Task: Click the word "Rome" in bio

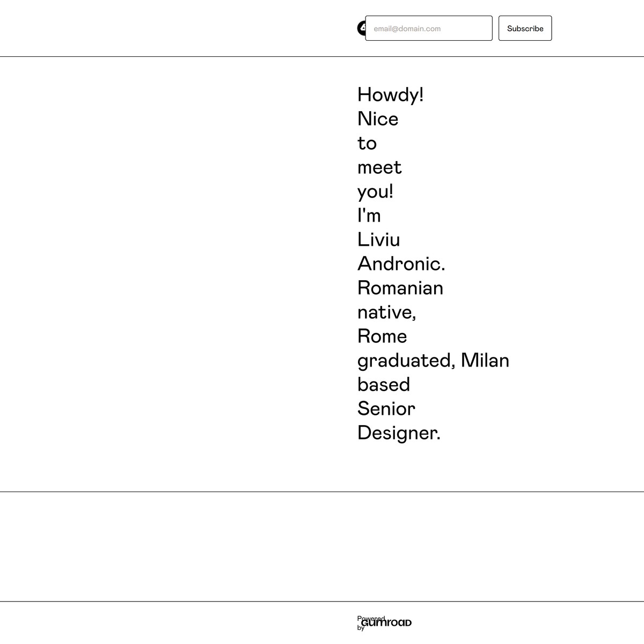Action: point(382,336)
